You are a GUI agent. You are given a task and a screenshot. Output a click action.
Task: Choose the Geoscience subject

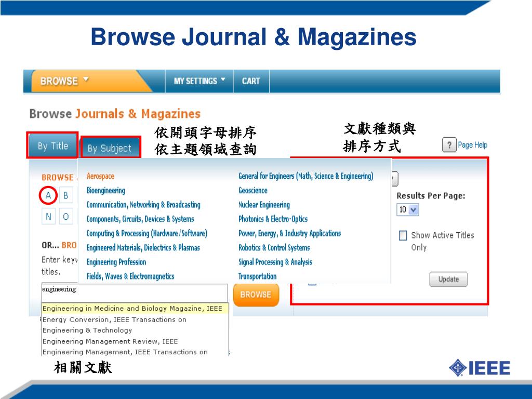(253, 190)
